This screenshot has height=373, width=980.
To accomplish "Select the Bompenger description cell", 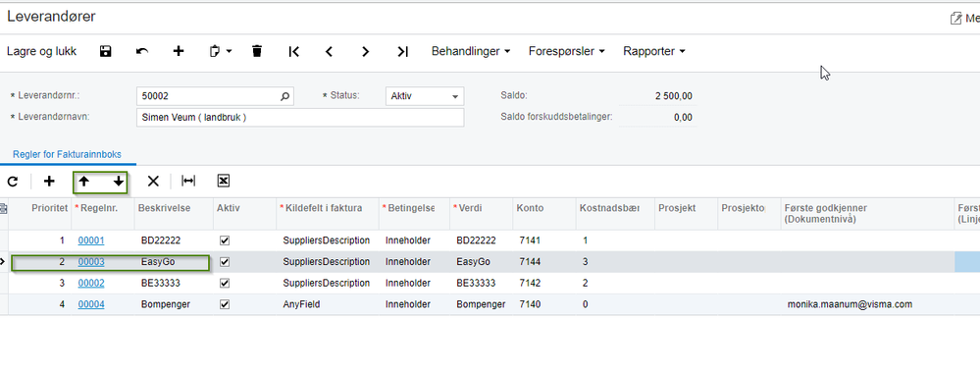I will tap(173, 305).
